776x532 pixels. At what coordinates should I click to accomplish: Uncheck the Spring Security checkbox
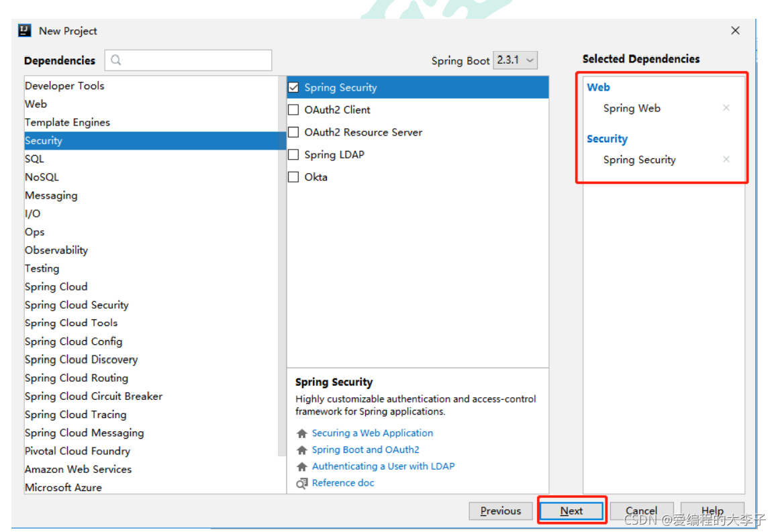[293, 87]
